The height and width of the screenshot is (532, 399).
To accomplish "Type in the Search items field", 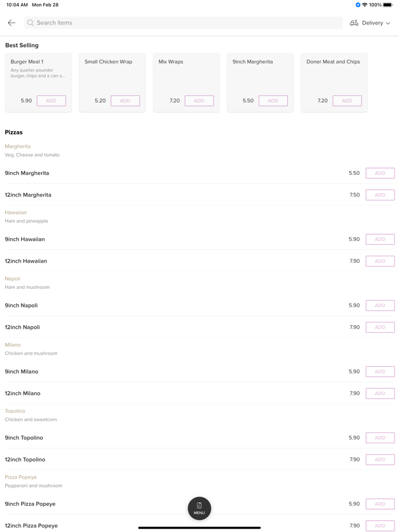I will (x=182, y=23).
